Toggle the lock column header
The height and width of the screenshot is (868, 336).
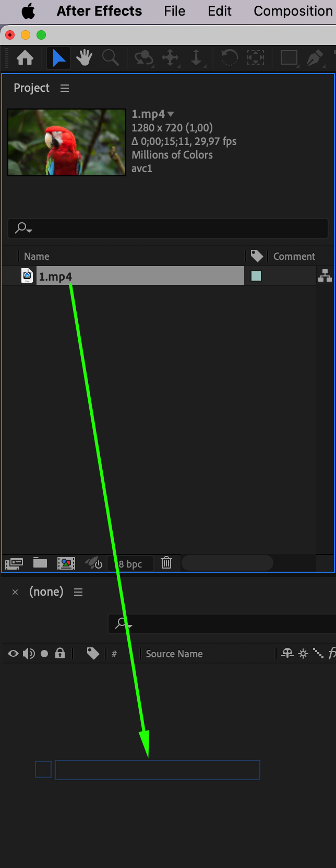click(x=60, y=653)
